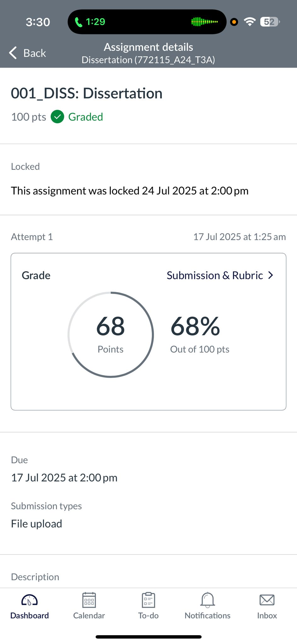Switch to the Inbox tab label

pos(267,615)
